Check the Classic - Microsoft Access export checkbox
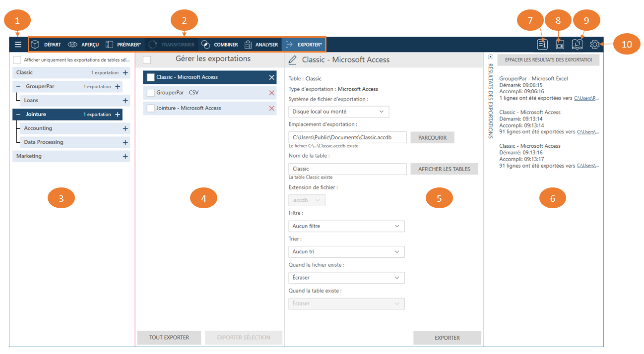The height and width of the screenshot is (354, 644). pos(151,77)
